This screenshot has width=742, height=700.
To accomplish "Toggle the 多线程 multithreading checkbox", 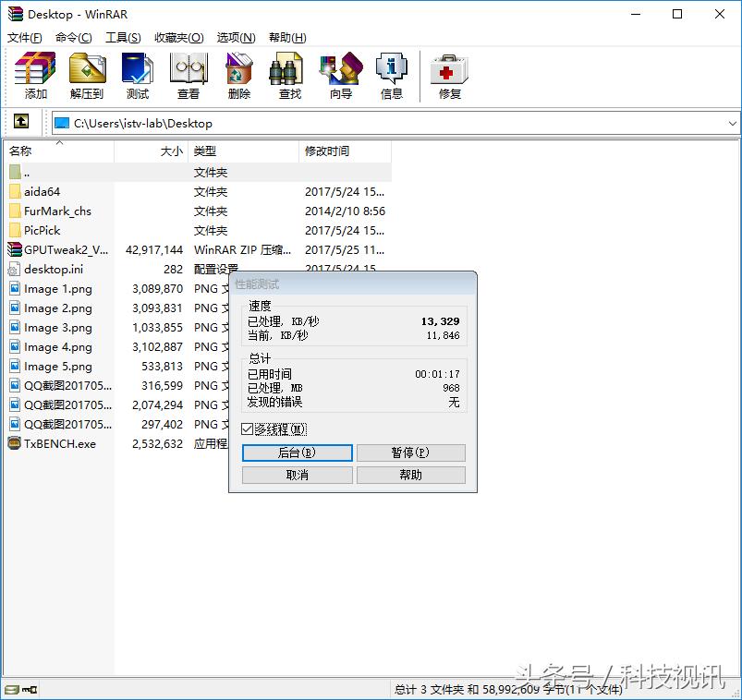I will 246,428.
